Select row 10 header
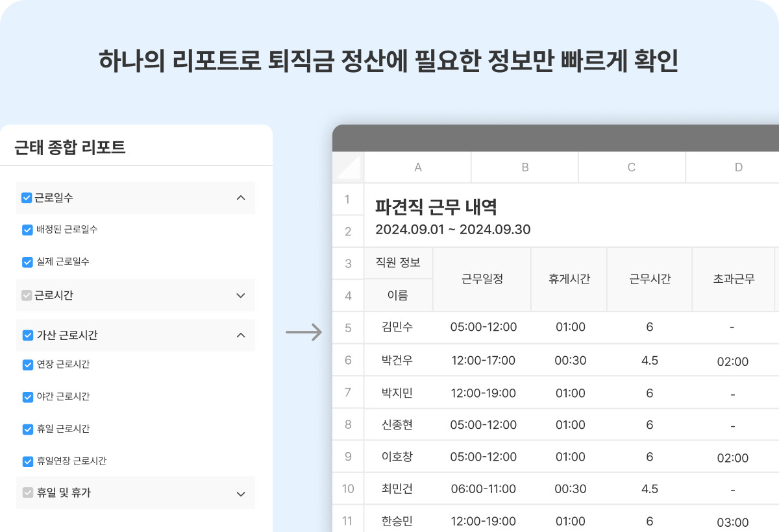This screenshot has width=779, height=532. [348, 489]
